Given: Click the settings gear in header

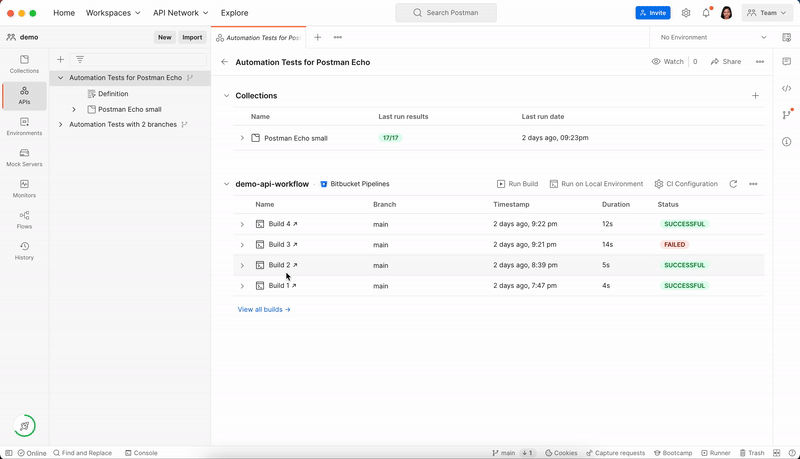Looking at the screenshot, I should click(686, 13).
